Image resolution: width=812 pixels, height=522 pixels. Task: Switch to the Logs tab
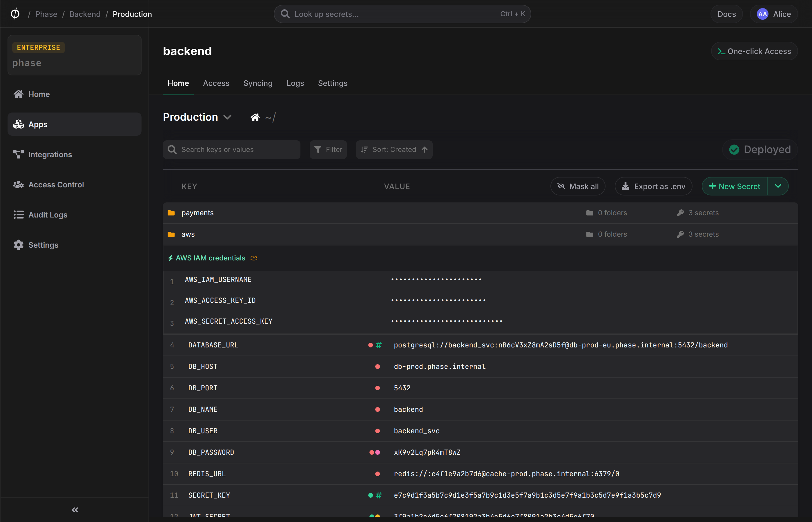pos(295,83)
